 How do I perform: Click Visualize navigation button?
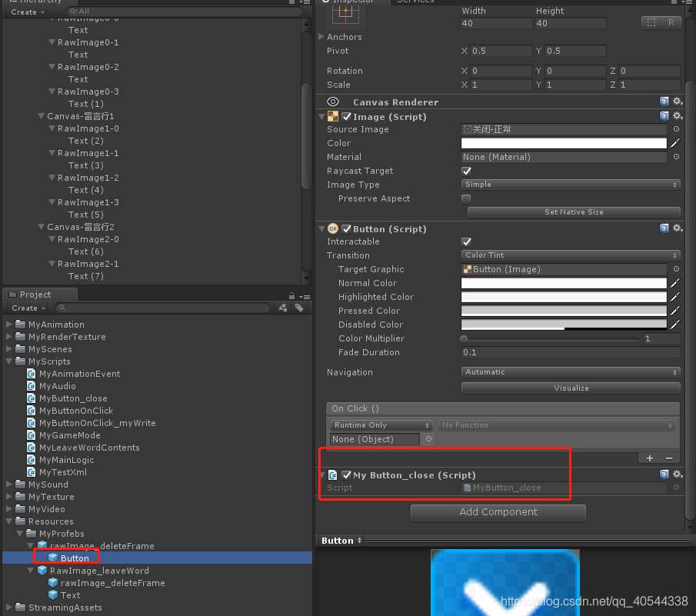(571, 388)
